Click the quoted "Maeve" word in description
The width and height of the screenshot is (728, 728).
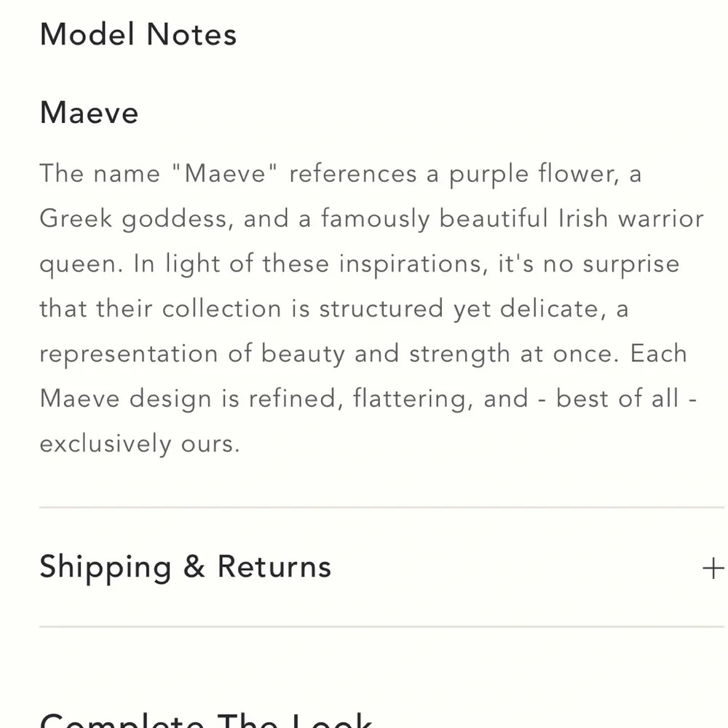pyautogui.click(x=224, y=174)
